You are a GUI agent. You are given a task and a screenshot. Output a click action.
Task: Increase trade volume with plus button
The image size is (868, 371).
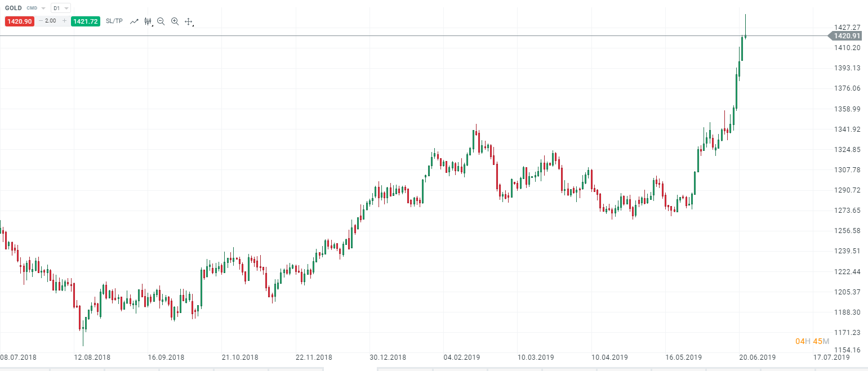coord(65,21)
